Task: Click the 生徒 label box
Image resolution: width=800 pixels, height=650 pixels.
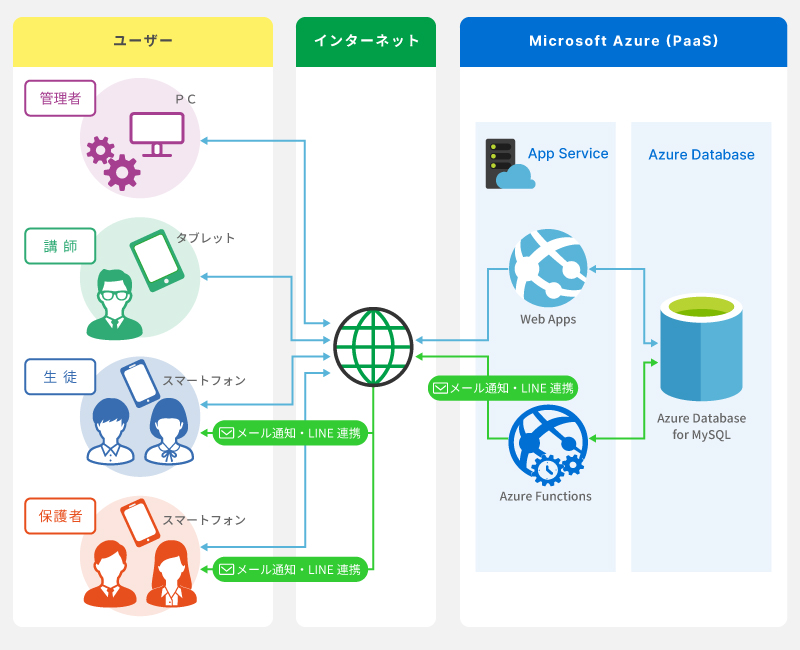Action: click(x=60, y=377)
